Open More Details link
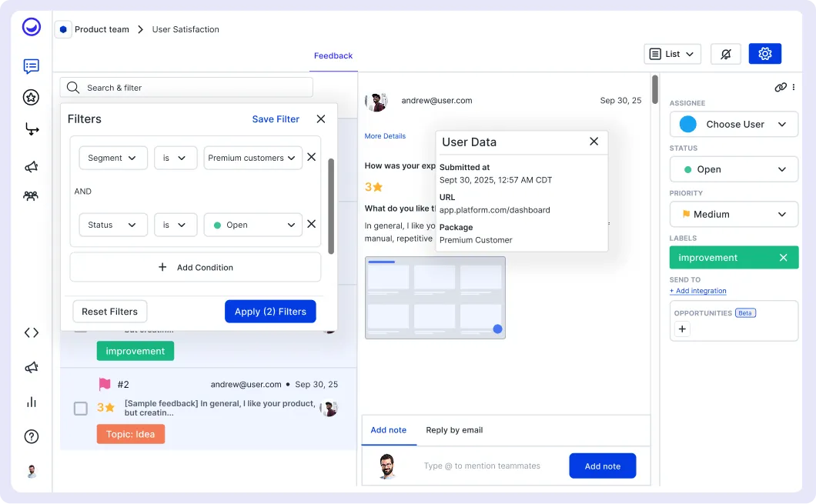816x504 pixels. (385, 135)
